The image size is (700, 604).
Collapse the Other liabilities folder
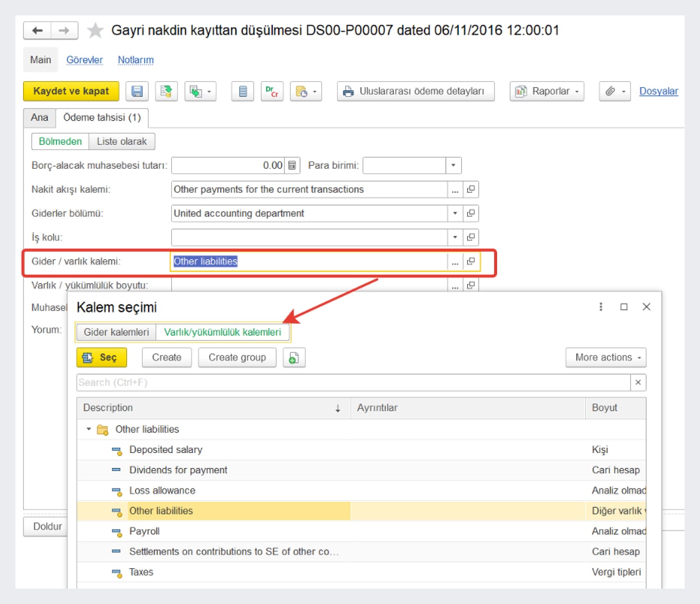[x=89, y=429]
